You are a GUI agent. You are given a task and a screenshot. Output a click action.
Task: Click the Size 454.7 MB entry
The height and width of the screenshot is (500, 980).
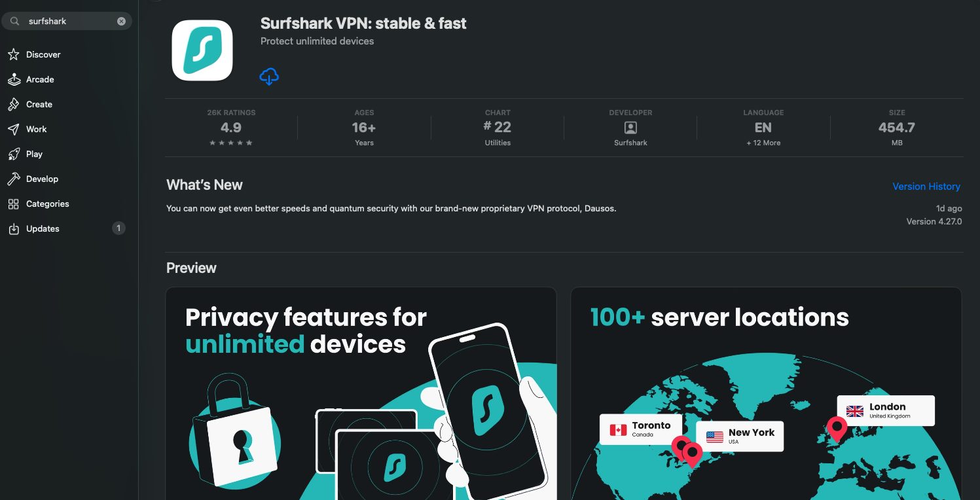897,128
